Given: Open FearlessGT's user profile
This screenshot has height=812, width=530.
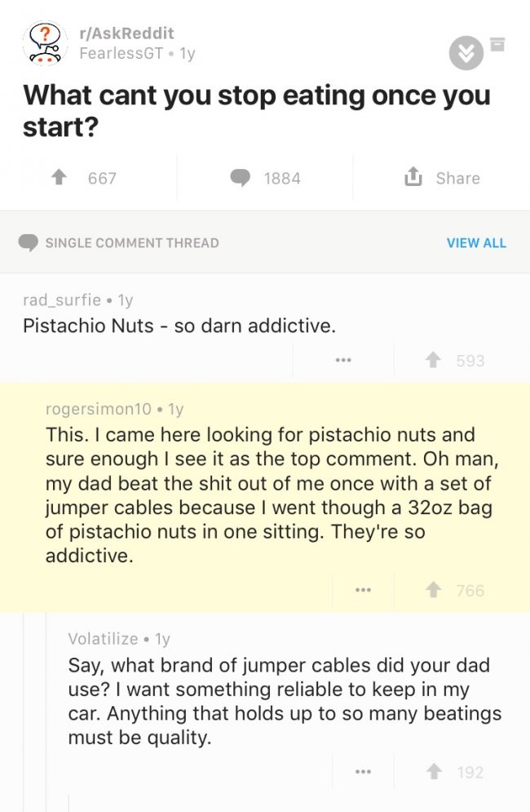Looking at the screenshot, I should click(121, 53).
